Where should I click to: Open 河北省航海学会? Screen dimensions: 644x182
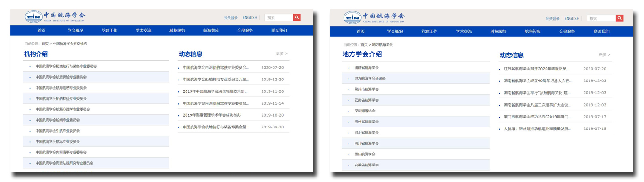pos(366,132)
